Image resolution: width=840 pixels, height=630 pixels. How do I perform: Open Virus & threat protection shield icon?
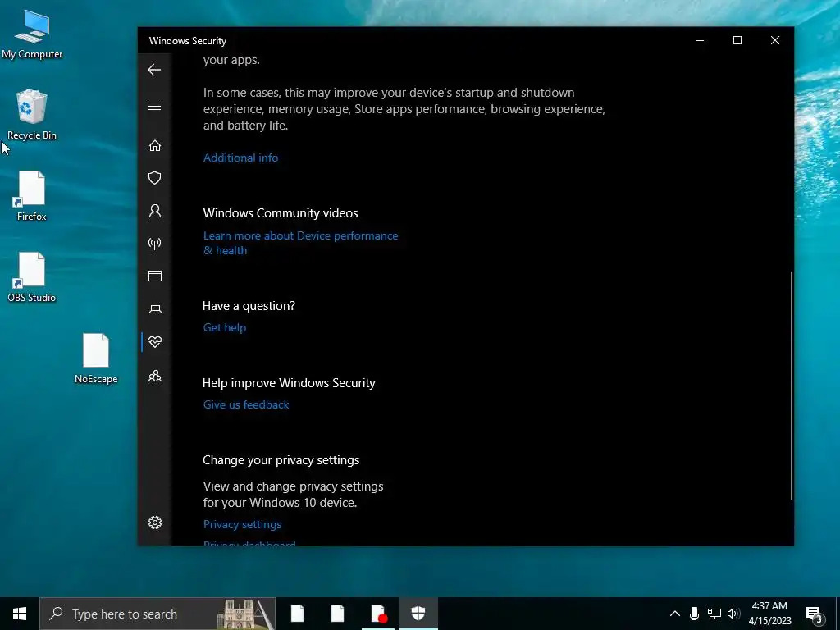tap(155, 178)
